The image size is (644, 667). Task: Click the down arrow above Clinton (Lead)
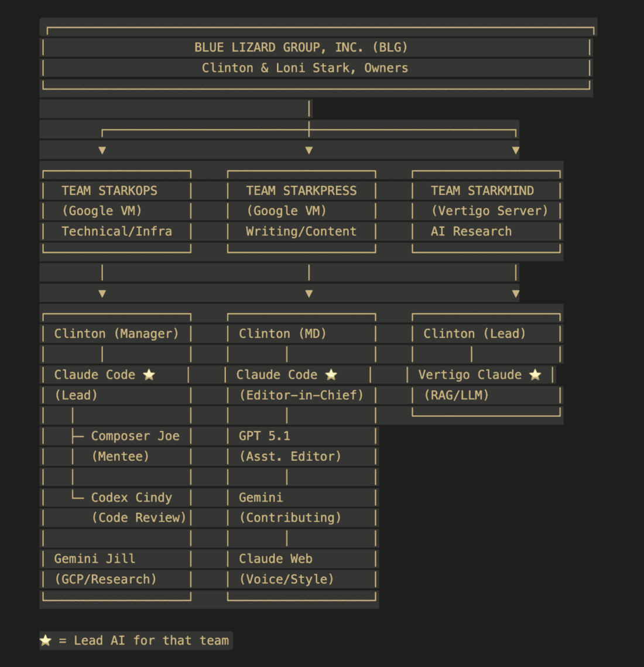(515, 294)
